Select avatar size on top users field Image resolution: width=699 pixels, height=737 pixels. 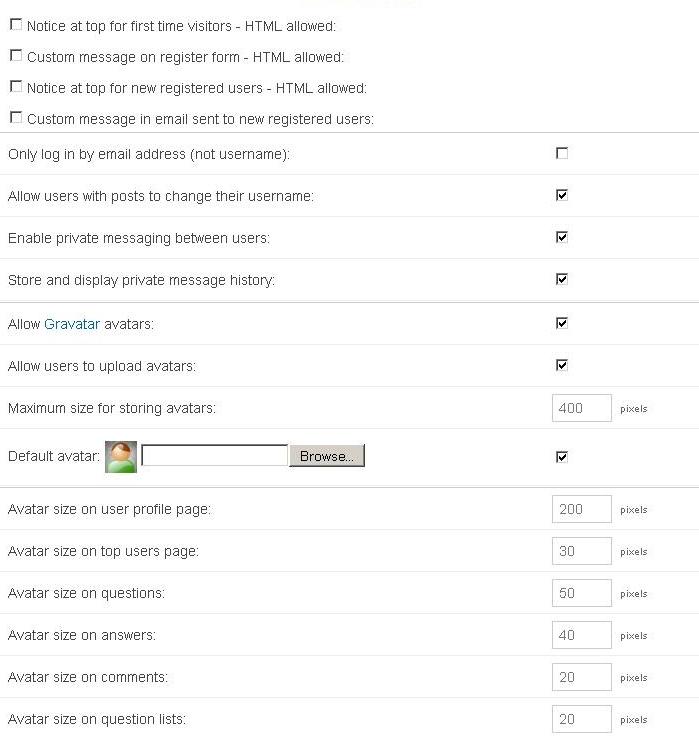coord(581,551)
